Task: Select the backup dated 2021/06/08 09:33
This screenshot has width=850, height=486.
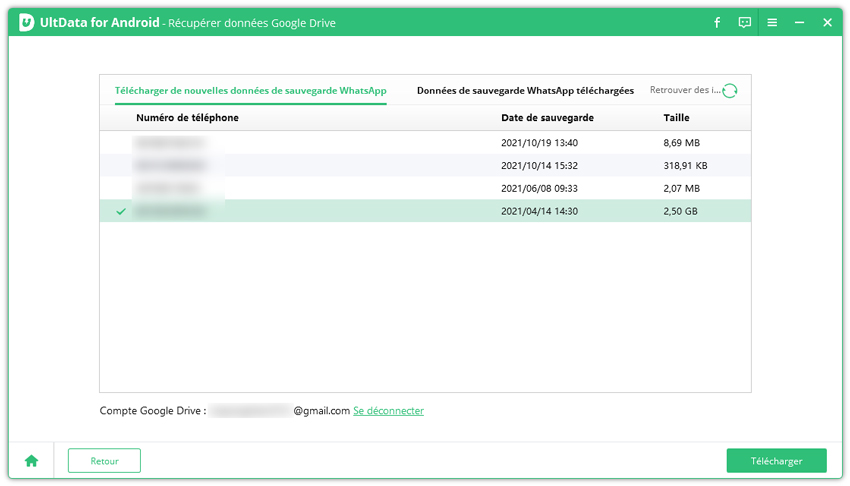Action: 426,188
